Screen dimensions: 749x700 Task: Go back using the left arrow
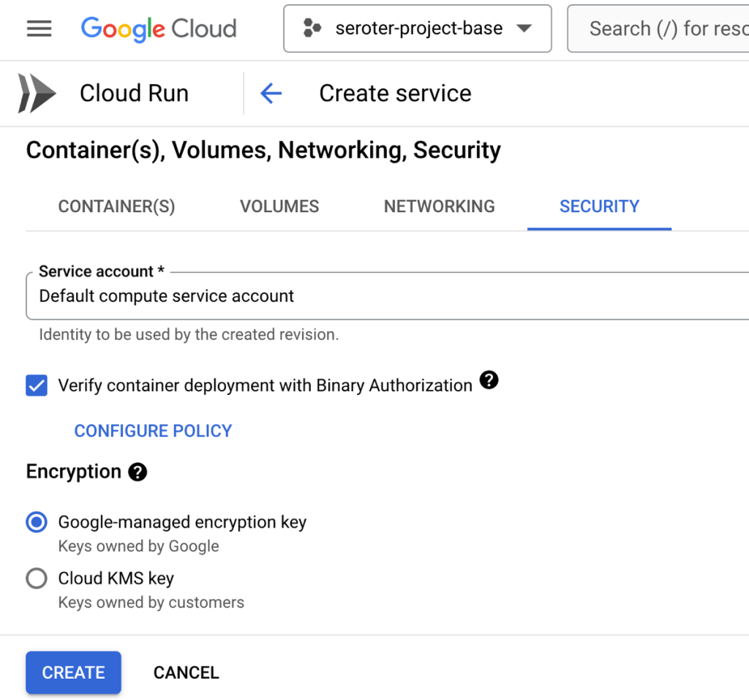click(271, 94)
